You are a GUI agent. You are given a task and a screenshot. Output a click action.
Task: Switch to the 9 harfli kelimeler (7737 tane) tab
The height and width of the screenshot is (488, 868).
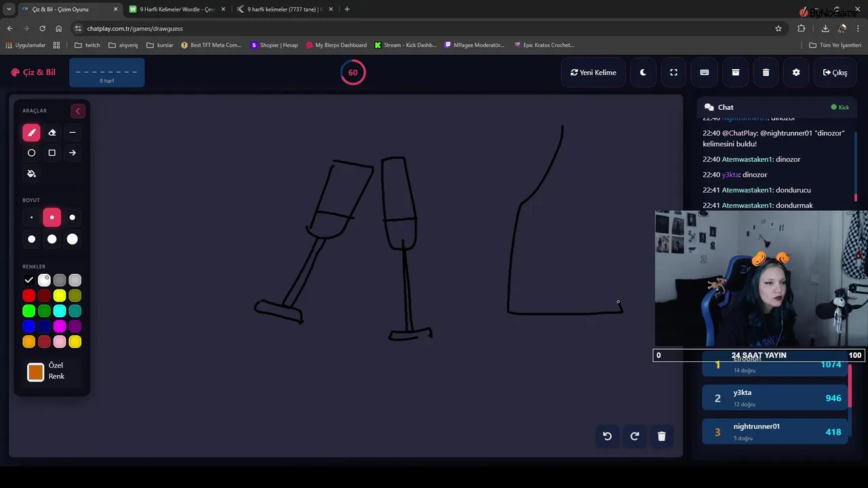[285, 9]
